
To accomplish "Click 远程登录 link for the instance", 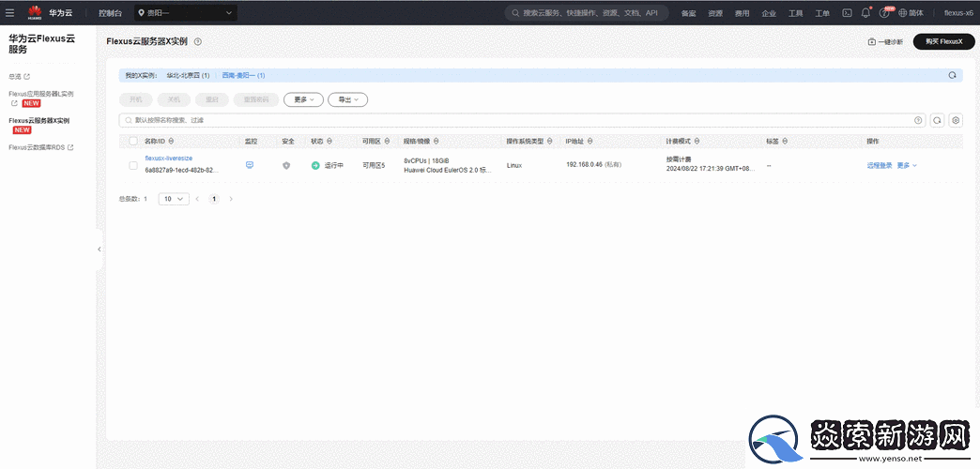I will tap(880, 165).
